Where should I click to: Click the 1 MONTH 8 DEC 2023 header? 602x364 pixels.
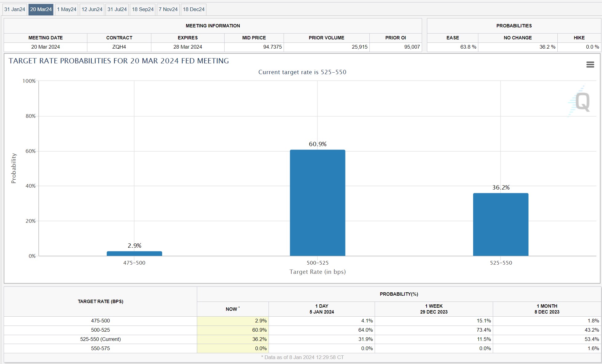(547, 309)
